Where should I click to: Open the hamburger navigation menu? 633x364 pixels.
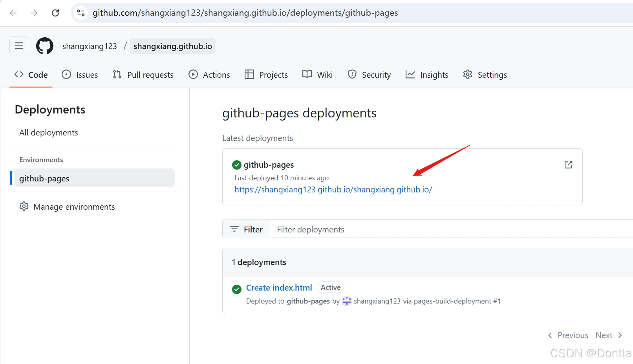18,46
